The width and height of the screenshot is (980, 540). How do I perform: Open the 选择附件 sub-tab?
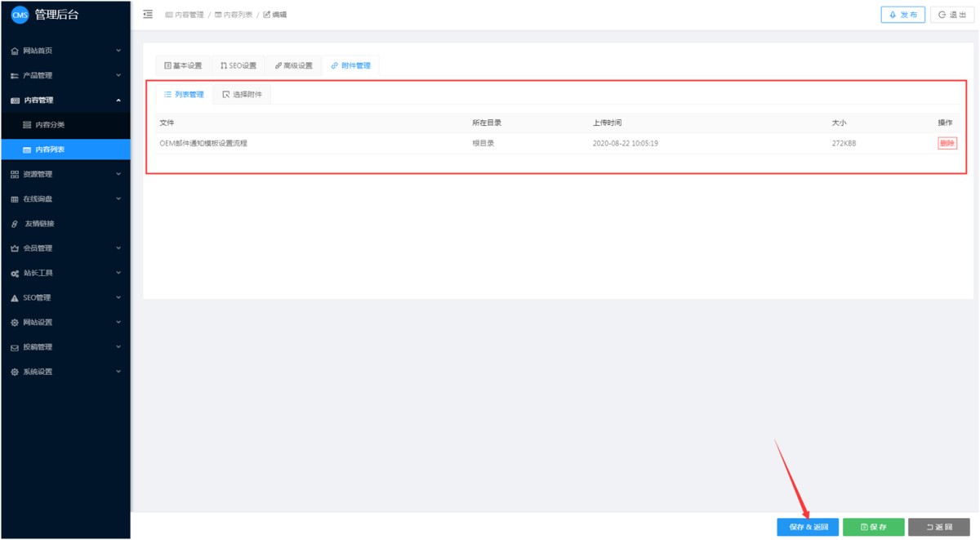pyautogui.click(x=243, y=95)
